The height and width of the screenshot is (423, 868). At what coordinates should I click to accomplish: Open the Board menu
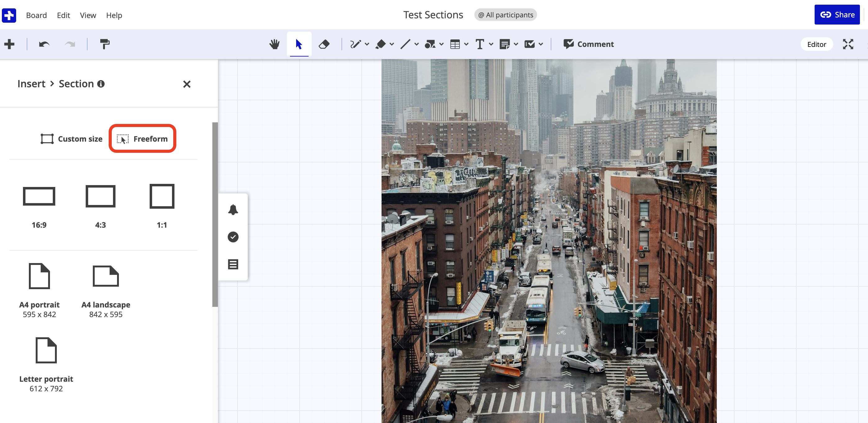point(36,15)
